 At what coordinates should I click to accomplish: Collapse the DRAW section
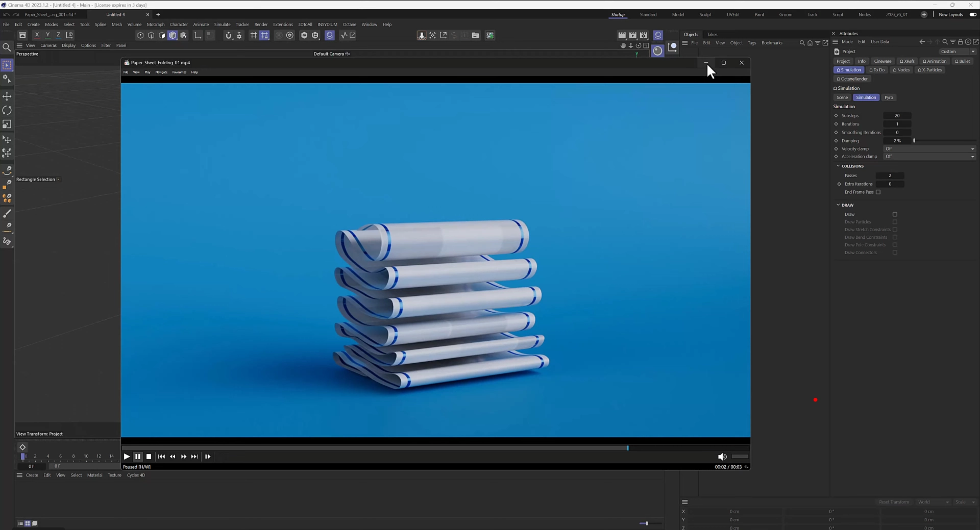[838, 205]
